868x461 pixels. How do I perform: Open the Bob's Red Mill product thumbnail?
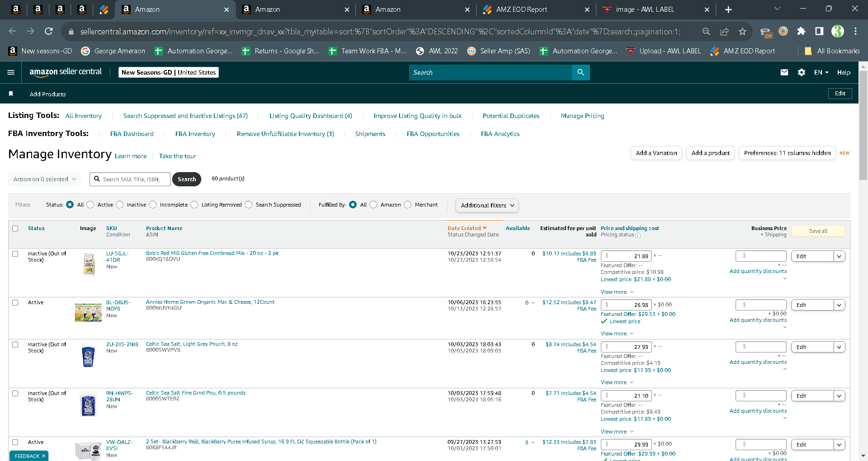(89, 264)
